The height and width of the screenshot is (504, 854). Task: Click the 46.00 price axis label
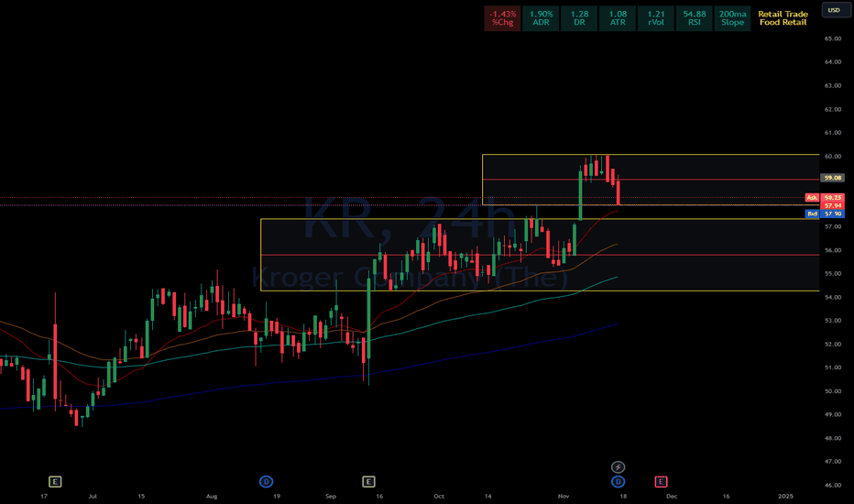click(833, 486)
